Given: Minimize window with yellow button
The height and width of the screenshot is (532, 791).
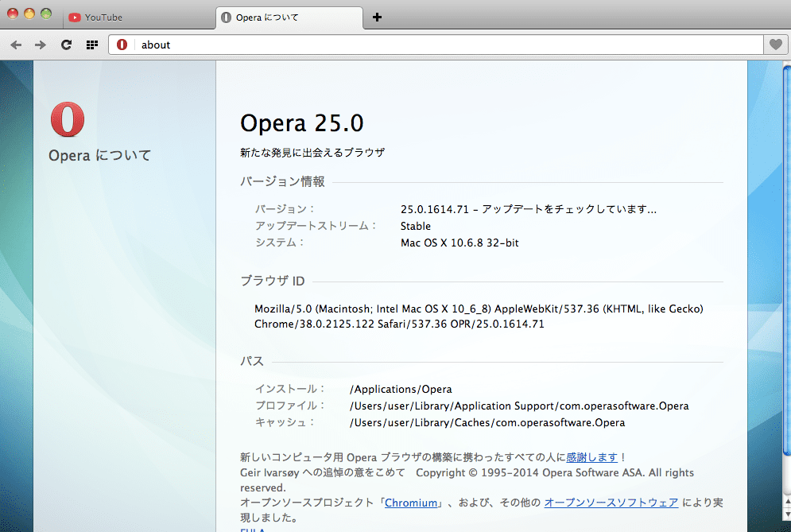Looking at the screenshot, I should (29, 14).
